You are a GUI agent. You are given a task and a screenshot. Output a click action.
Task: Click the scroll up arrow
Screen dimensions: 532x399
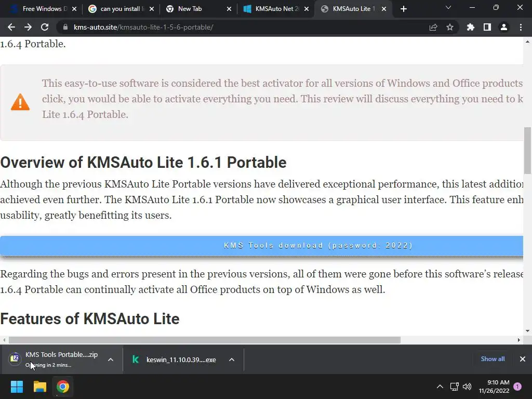tap(527, 42)
